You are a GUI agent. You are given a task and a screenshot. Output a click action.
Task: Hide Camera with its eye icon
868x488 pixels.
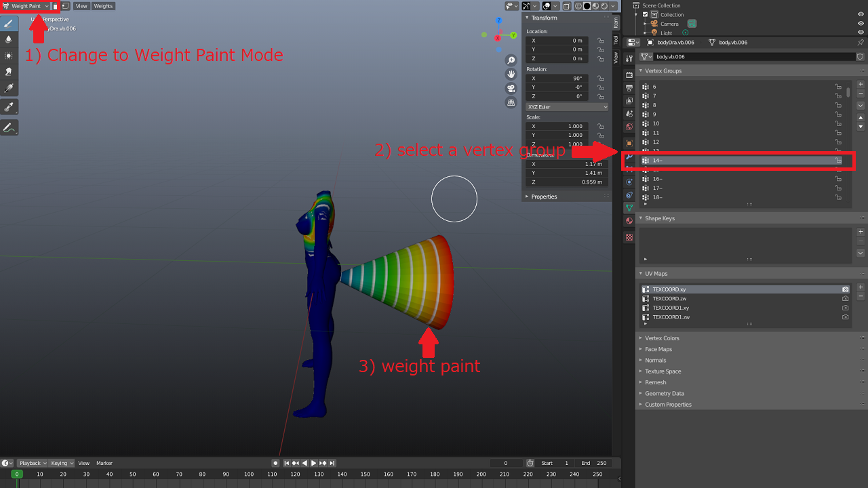point(861,24)
